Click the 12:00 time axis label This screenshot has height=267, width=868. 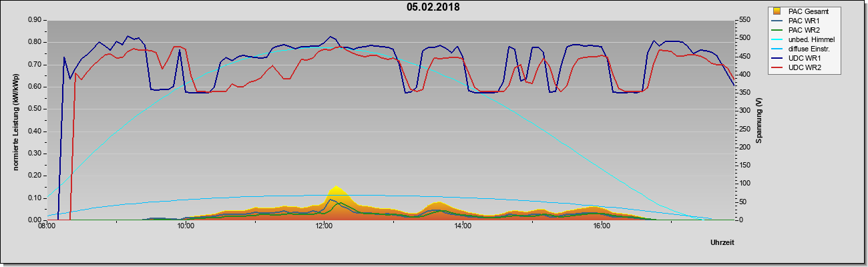click(x=324, y=226)
